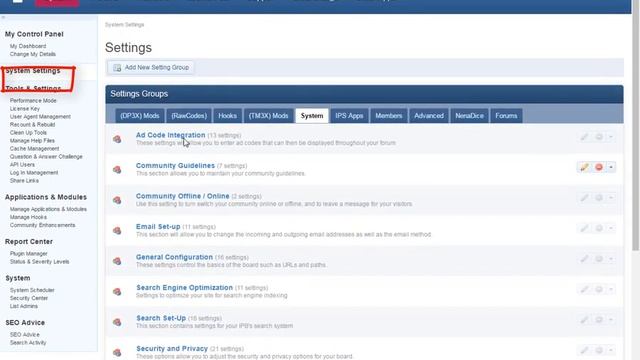The image size is (640, 360).
Task: Open License Key sidebar link
Action: tap(24, 109)
